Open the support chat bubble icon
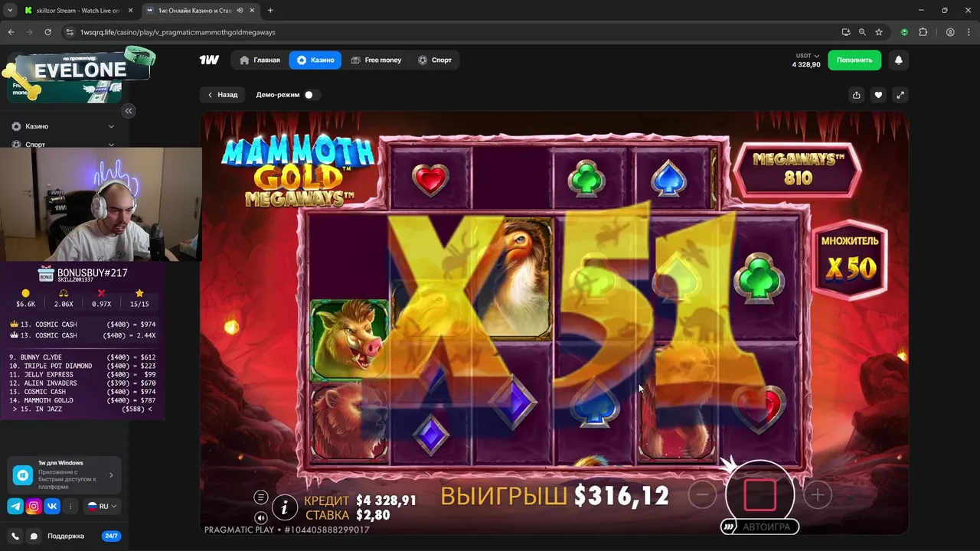980x551 pixels. pos(34,536)
